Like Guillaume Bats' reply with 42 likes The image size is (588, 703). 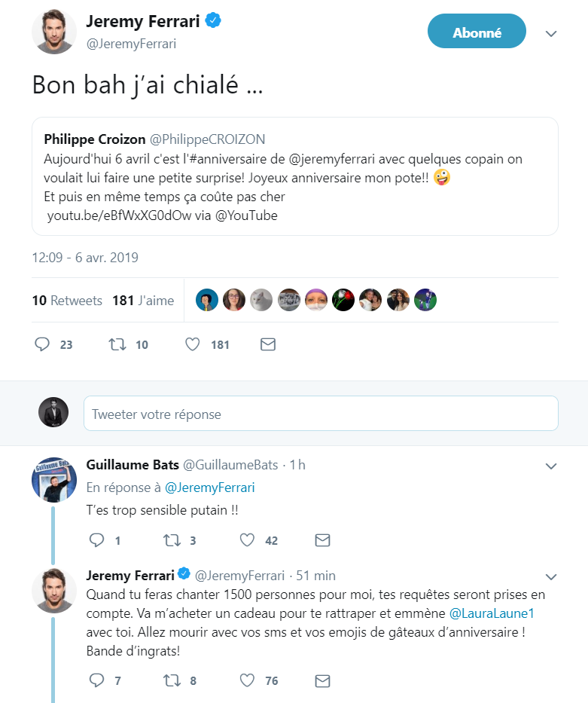click(x=247, y=539)
